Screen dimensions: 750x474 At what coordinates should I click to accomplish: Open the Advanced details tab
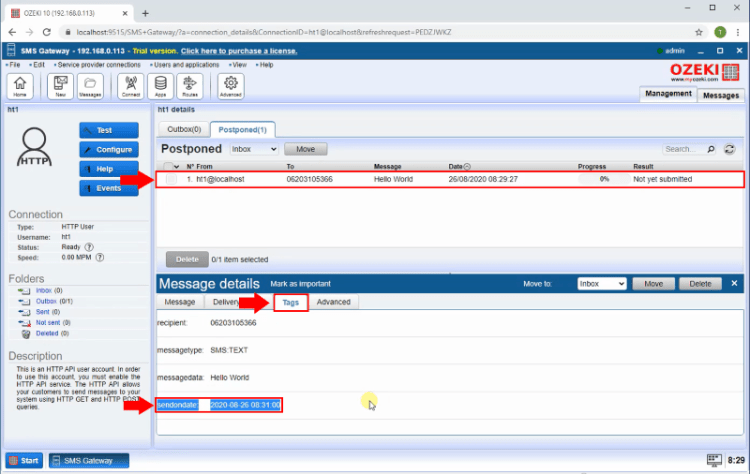coord(333,302)
